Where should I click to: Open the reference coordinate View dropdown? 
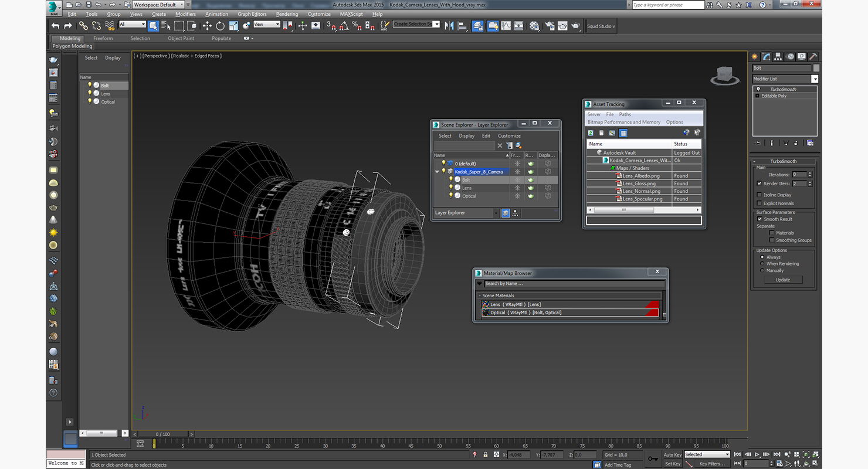(x=267, y=24)
